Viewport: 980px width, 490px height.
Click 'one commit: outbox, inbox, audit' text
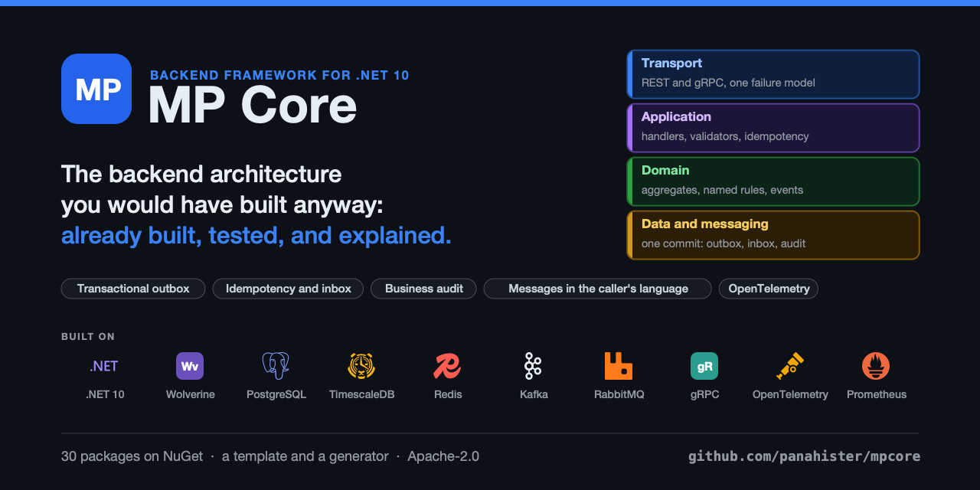724,243
